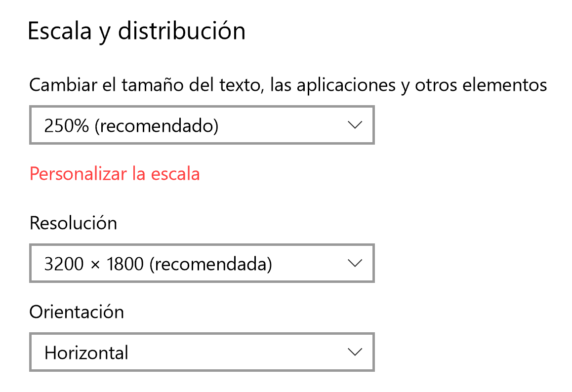Expand the Horizontal orientation dropdown
Screen dimensions: 572x392
pyautogui.click(x=202, y=352)
